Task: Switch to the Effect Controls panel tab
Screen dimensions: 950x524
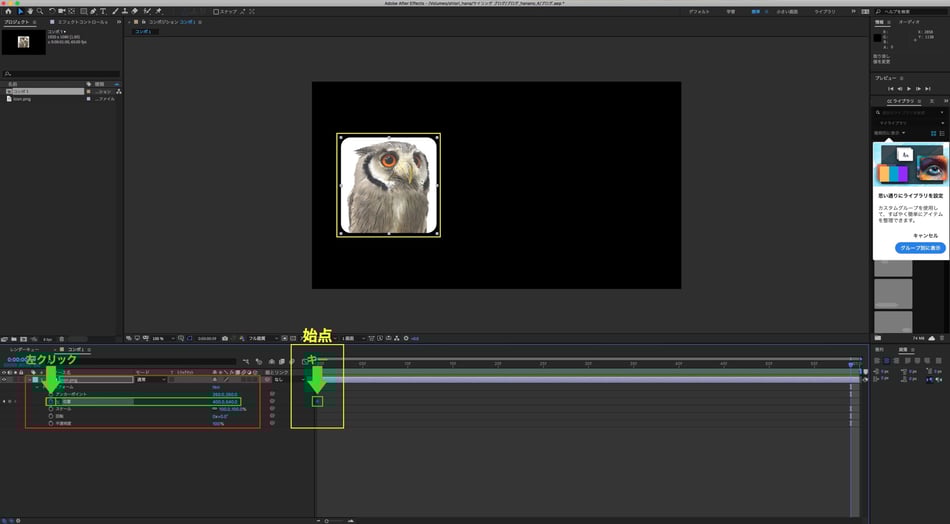Action: tap(82, 21)
